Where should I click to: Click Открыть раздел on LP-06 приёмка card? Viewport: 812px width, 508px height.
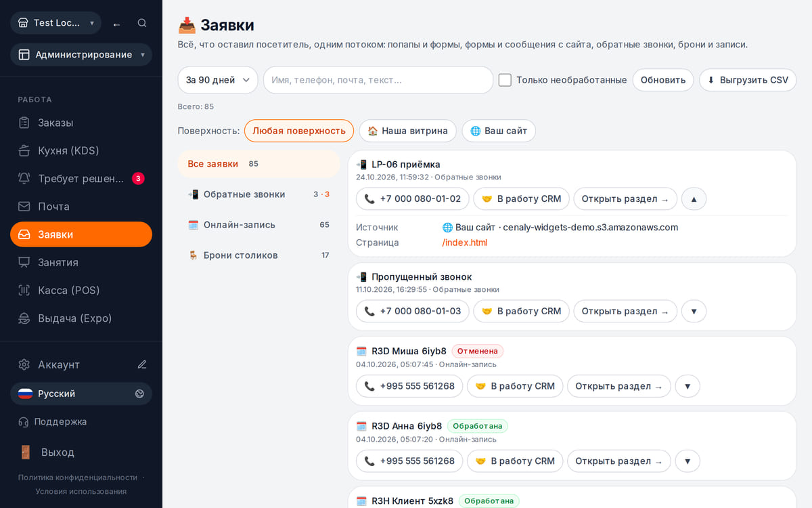(625, 198)
